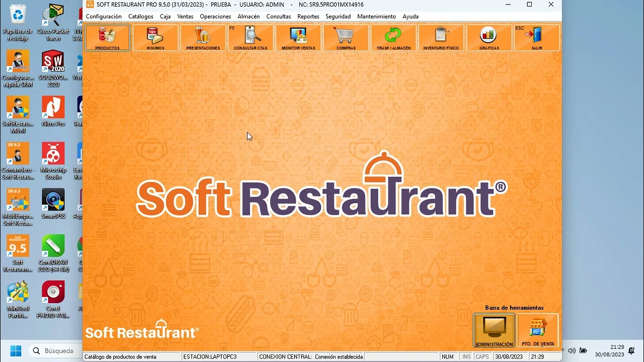Click the Corel PHOTO-PAINT desktop icon
644x362 pixels.
pyautogui.click(x=53, y=300)
